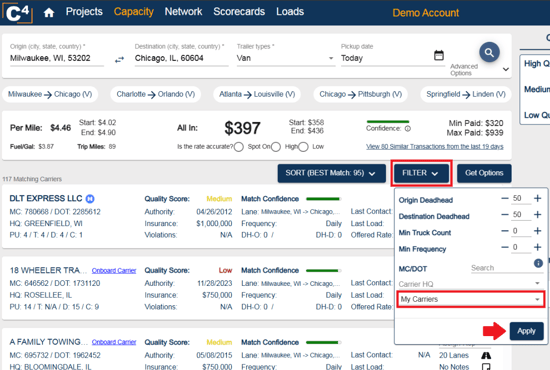Screen dimensions: 550x370
Task: Open the Projects menu
Action: pyautogui.click(x=84, y=12)
